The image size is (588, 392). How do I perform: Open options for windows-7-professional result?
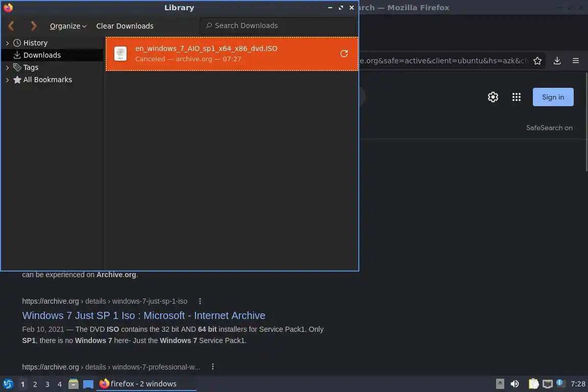pos(213,367)
